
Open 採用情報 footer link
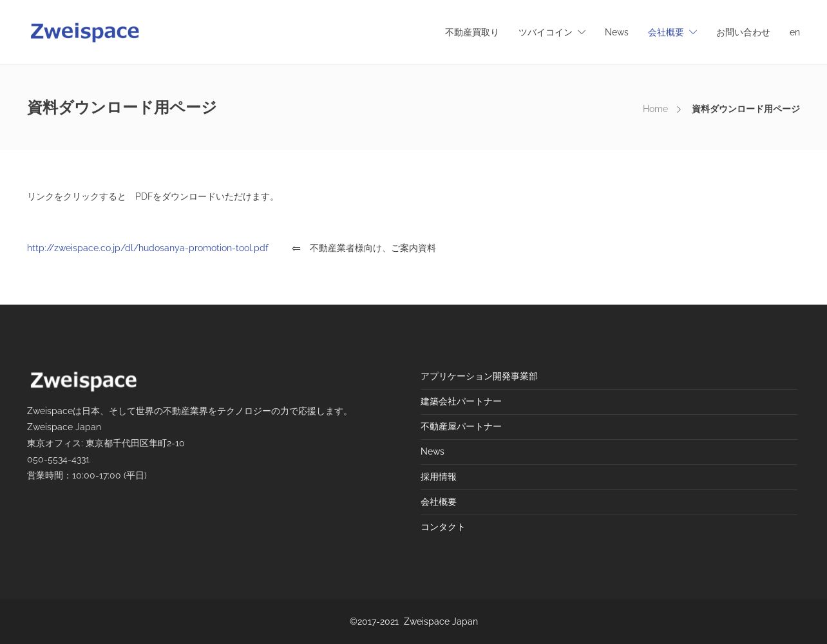coord(438,477)
